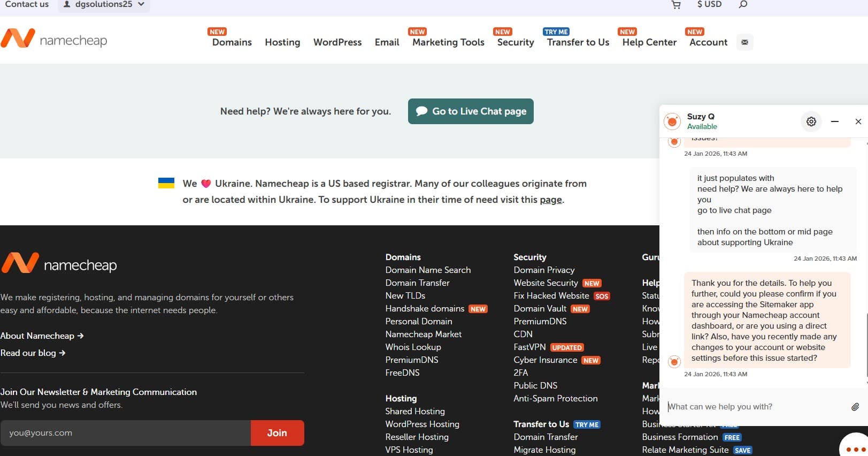This screenshot has height=456, width=868.
Task: Click the Namecheap footer logo
Action: coord(59,263)
